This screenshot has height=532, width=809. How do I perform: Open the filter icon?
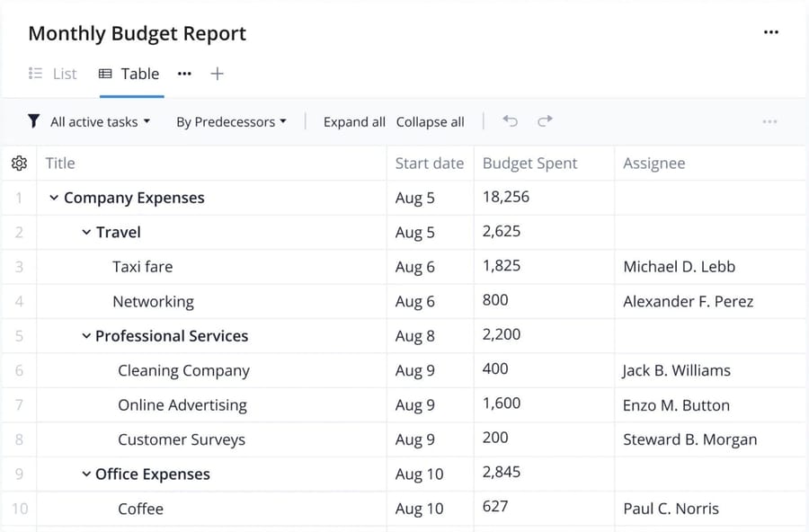pos(34,120)
